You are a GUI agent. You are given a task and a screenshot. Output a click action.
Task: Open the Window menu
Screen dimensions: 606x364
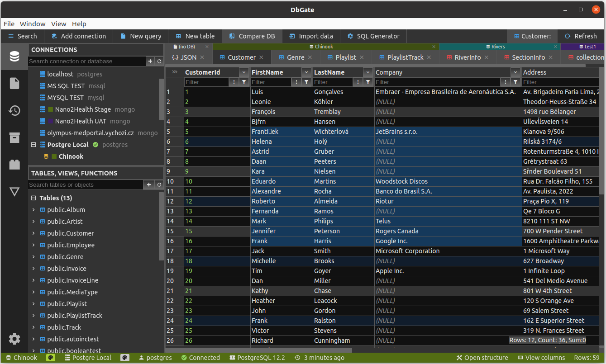(x=33, y=24)
